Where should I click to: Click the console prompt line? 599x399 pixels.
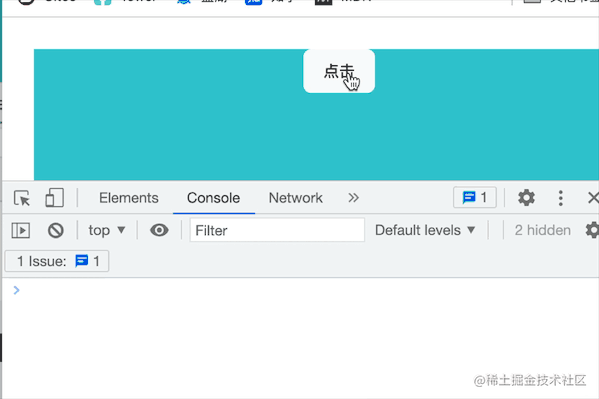[300, 290]
